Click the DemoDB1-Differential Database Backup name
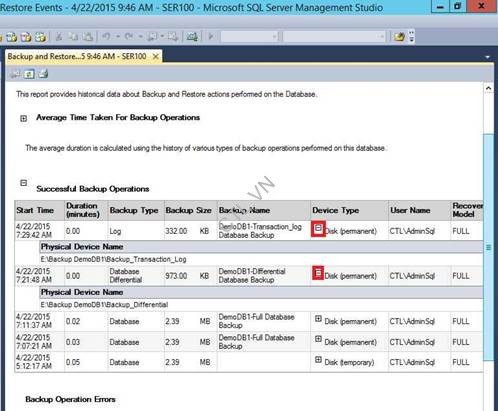 (252, 275)
